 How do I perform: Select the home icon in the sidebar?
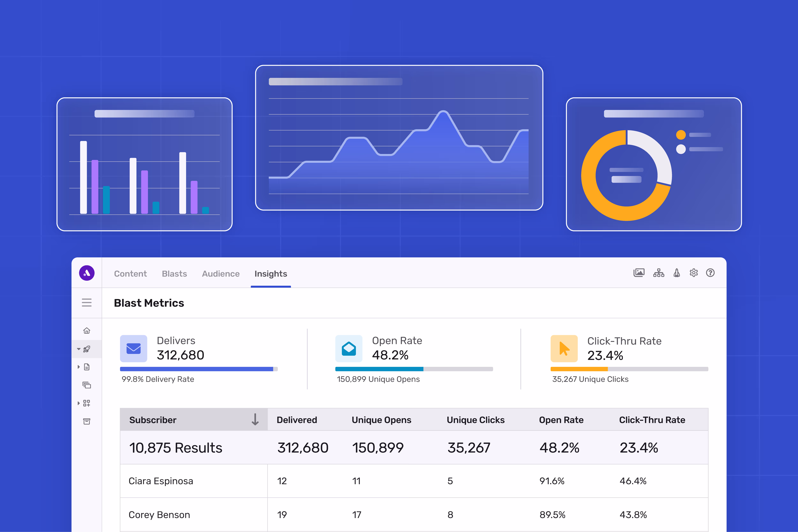87,330
